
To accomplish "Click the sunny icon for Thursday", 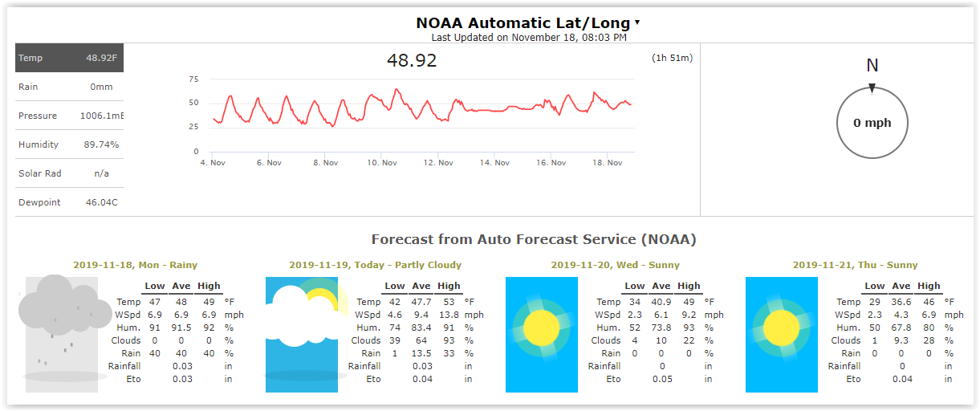I will coord(782,335).
